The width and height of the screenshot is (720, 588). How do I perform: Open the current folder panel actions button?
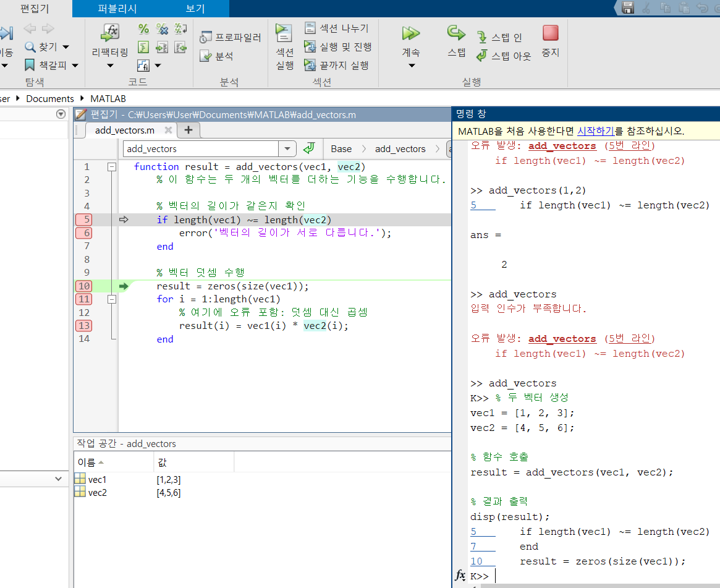tap(61, 114)
